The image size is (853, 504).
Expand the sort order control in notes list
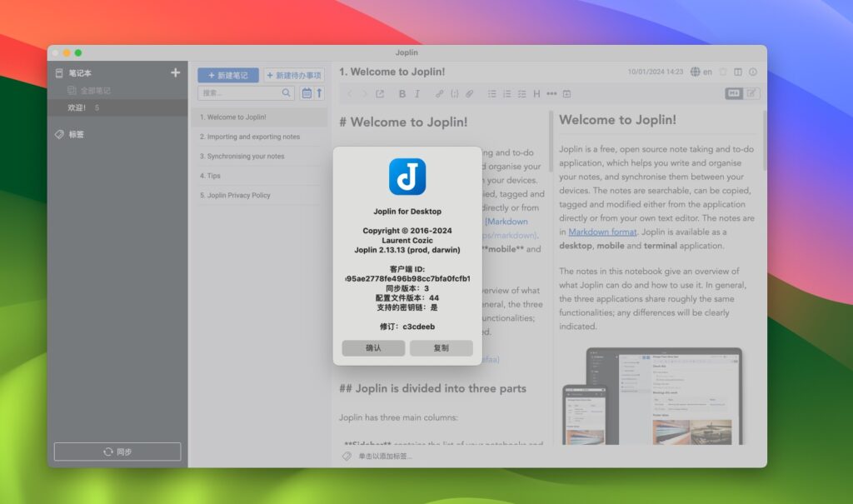(320, 93)
